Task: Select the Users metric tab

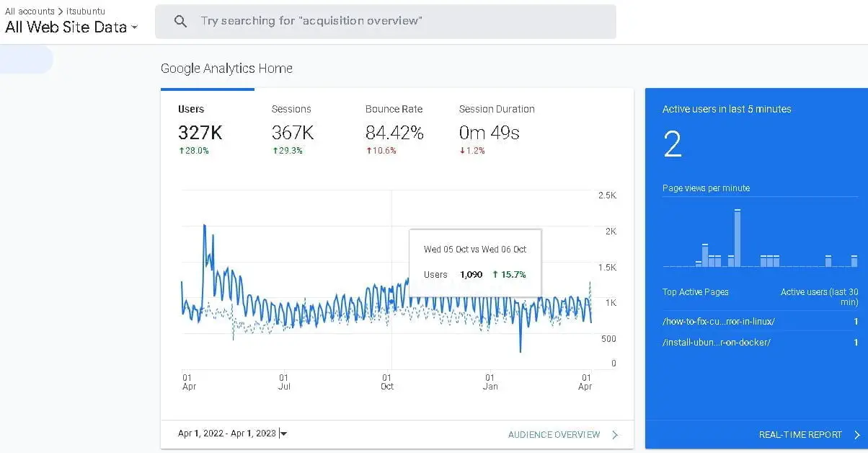Action: (208, 129)
